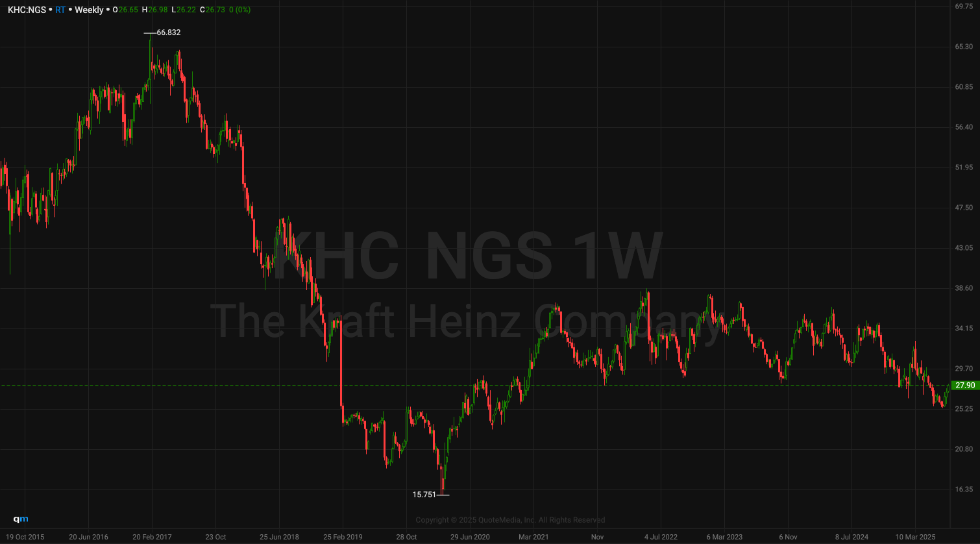The image size is (980, 544).
Task: Click the 20 Feb 2017 date label
Action: click(152, 537)
